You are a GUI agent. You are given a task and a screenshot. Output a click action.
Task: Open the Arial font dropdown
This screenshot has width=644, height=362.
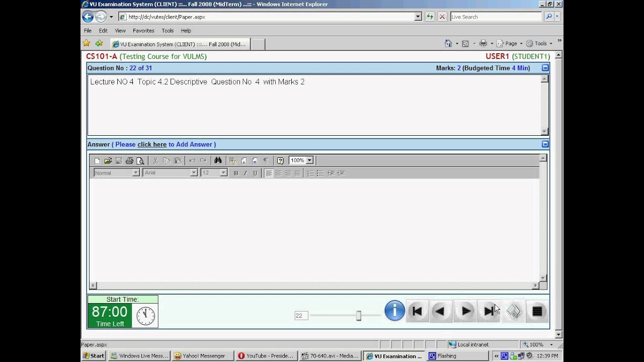pos(194,172)
